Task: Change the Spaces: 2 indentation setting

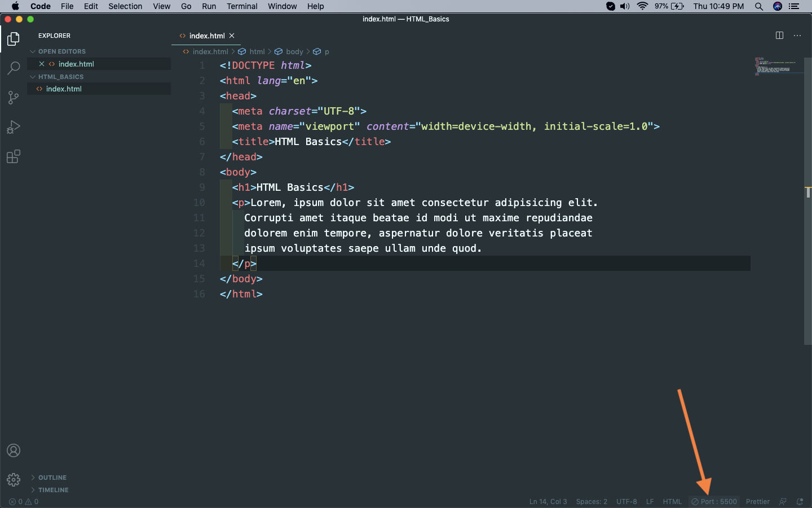Action: [x=592, y=501]
